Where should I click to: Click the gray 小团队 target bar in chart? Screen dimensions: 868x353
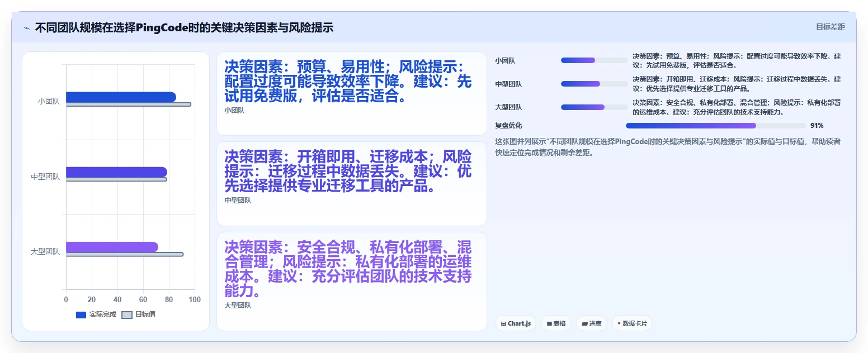point(128,104)
